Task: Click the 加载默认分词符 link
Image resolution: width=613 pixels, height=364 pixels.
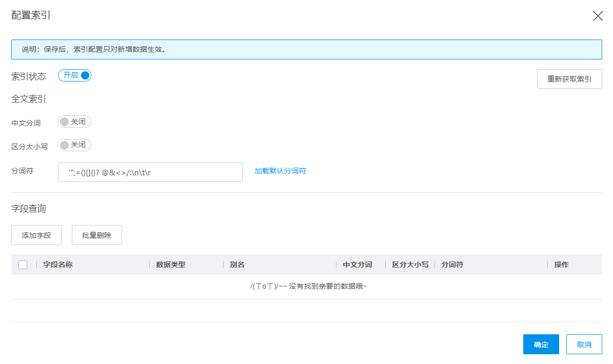Action: coord(280,171)
